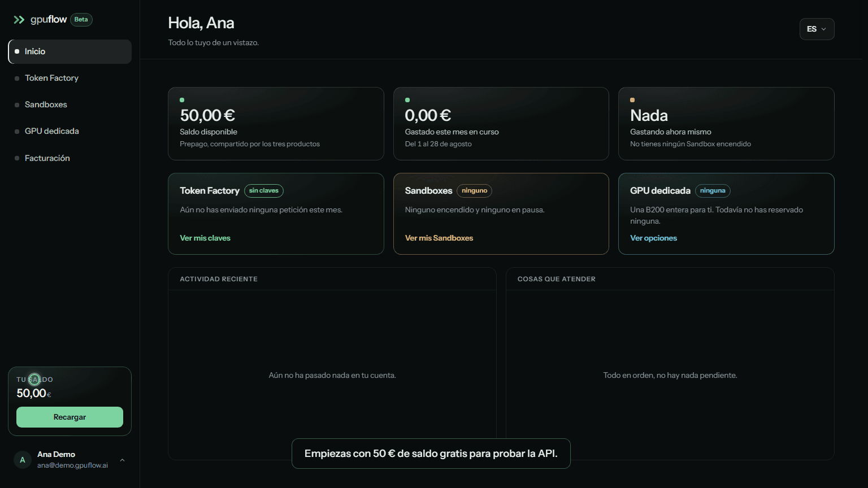Click the 0,00 € spent this month value
This screenshot has height=488, width=868.
coord(428,115)
